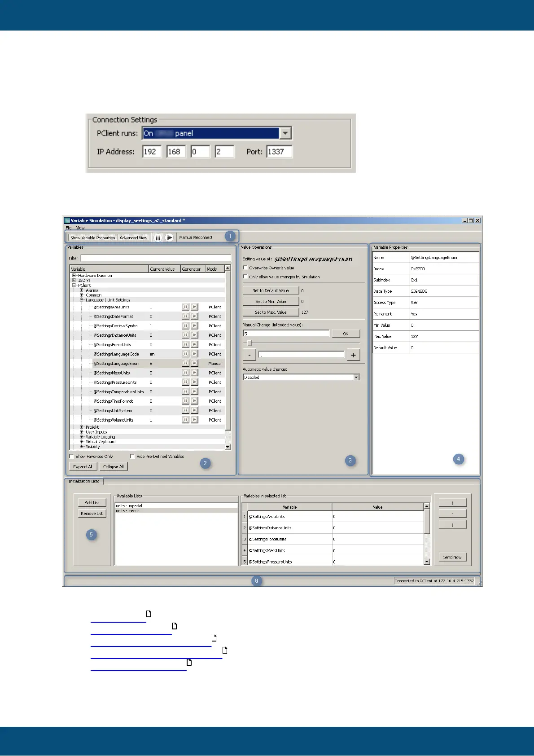
Task: Collapse the Language / Unit Settings node
Action: (x=82, y=300)
